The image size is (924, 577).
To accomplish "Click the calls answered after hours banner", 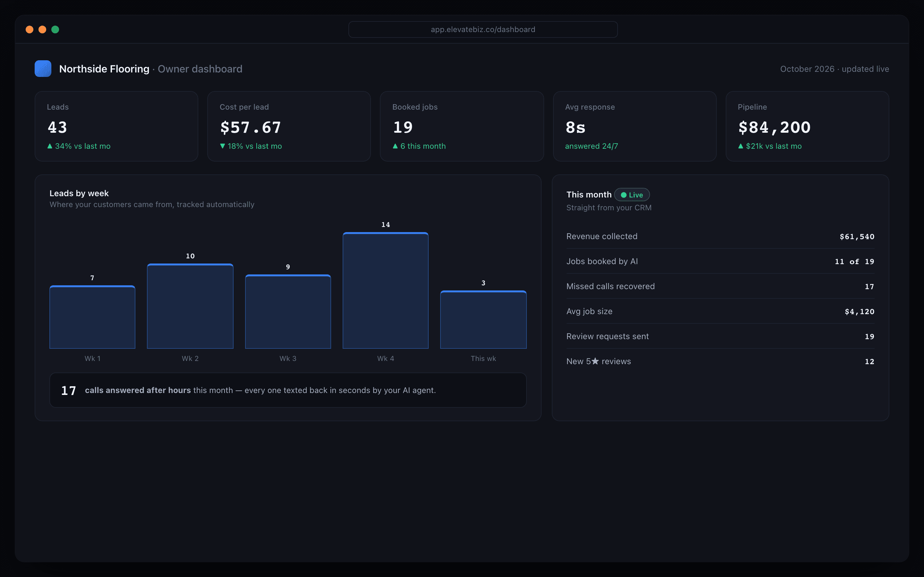I will [x=288, y=390].
